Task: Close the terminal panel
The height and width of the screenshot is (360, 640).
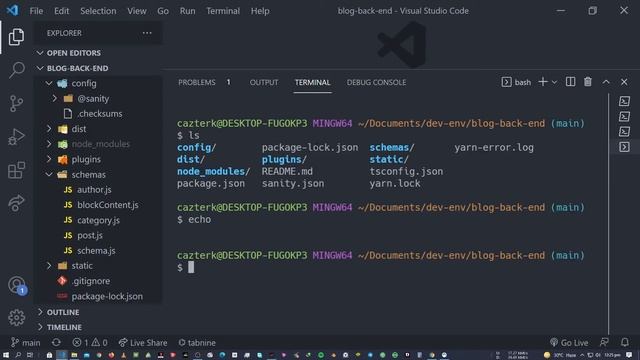Action: [624, 82]
